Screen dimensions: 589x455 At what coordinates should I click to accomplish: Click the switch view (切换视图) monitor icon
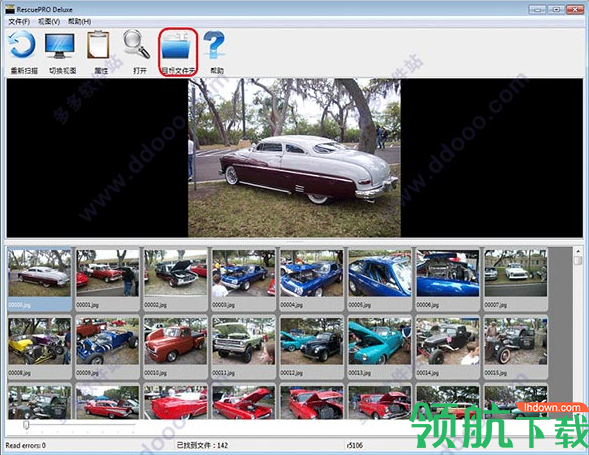tap(60, 45)
